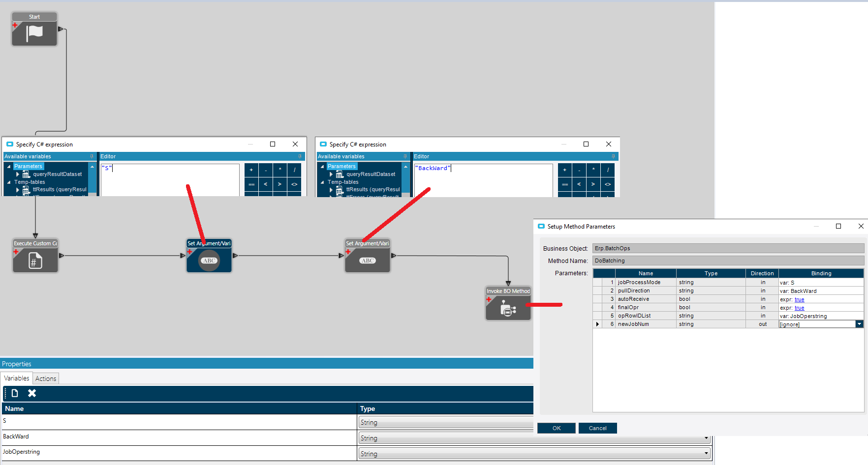Click the scroll-up arrow in "BackWard" window variables list

click(x=405, y=167)
